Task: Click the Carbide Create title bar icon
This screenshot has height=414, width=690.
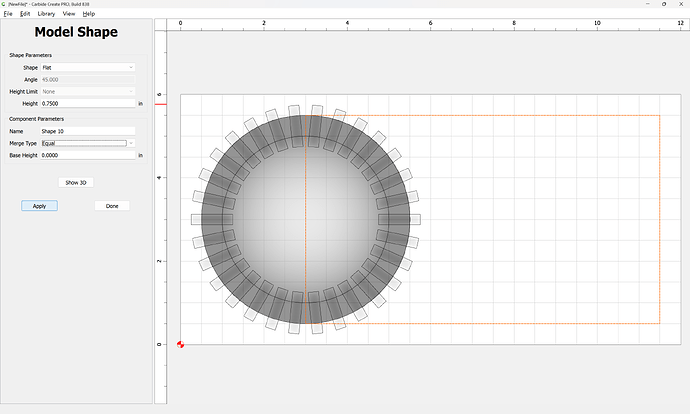Action: (x=4, y=4)
